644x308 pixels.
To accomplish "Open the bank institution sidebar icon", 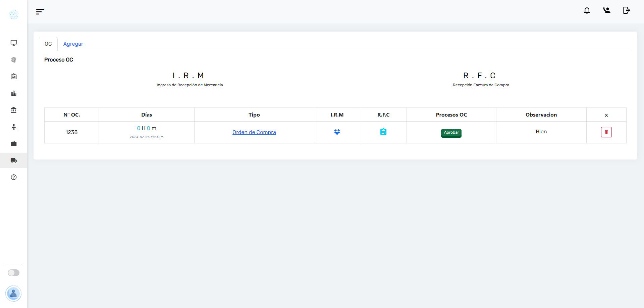I will [14, 110].
